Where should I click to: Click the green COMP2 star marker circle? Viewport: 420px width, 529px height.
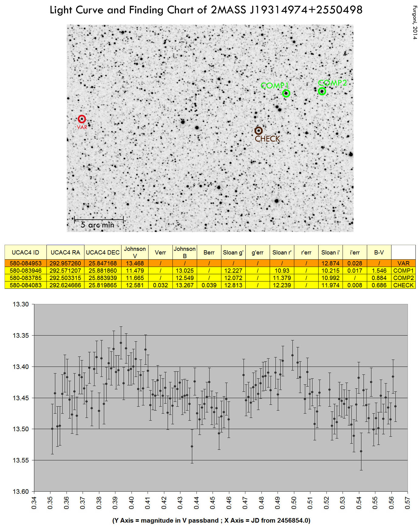pyautogui.click(x=322, y=91)
